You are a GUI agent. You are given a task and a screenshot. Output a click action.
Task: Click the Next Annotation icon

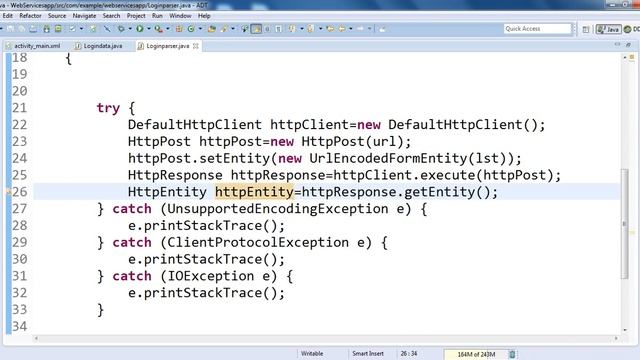(x=292, y=29)
